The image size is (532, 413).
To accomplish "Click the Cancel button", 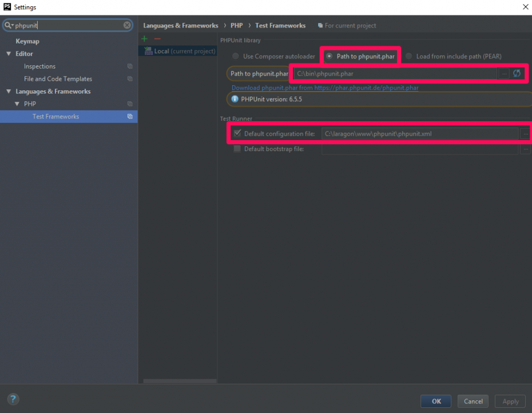I will point(473,401).
